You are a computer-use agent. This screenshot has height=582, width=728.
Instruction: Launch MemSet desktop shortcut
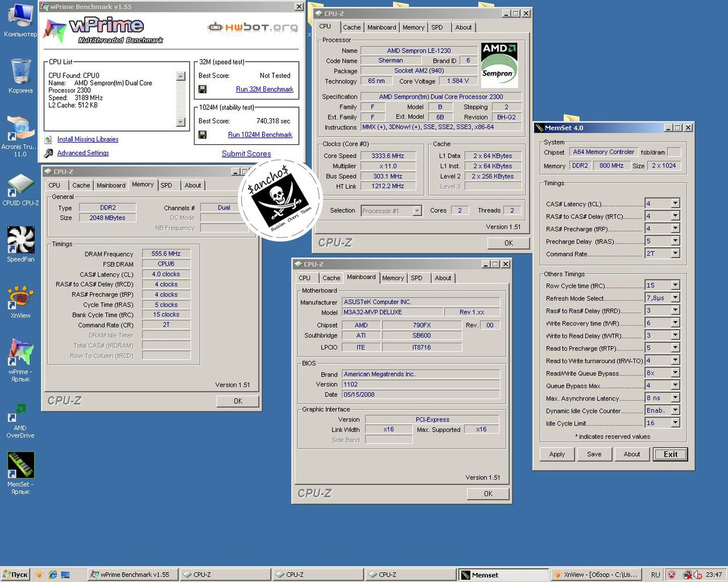[20, 473]
